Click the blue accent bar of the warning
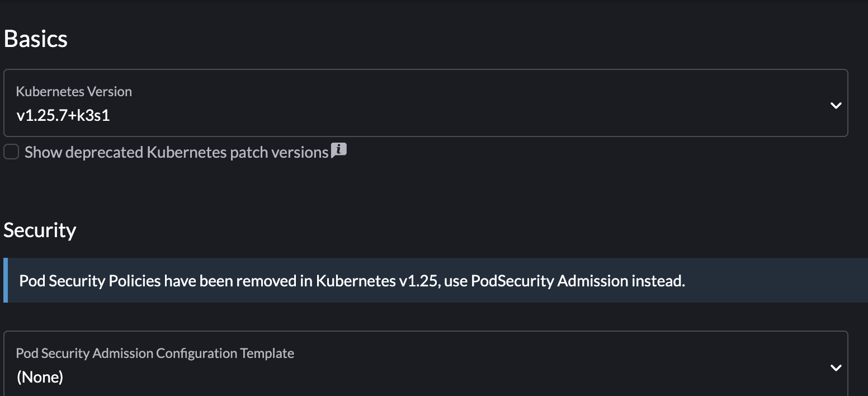The height and width of the screenshot is (396, 868). [x=6, y=280]
